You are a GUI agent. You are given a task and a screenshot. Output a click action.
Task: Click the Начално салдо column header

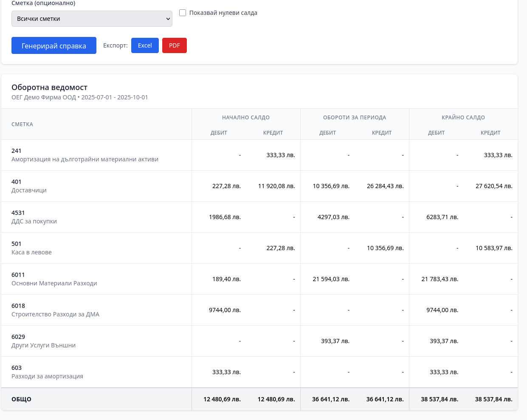coord(246,118)
